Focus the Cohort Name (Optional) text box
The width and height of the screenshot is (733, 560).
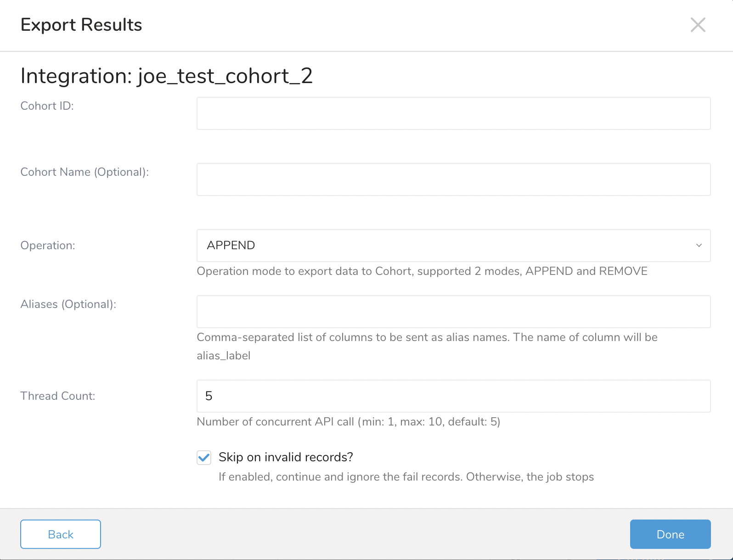pos(453,179)
